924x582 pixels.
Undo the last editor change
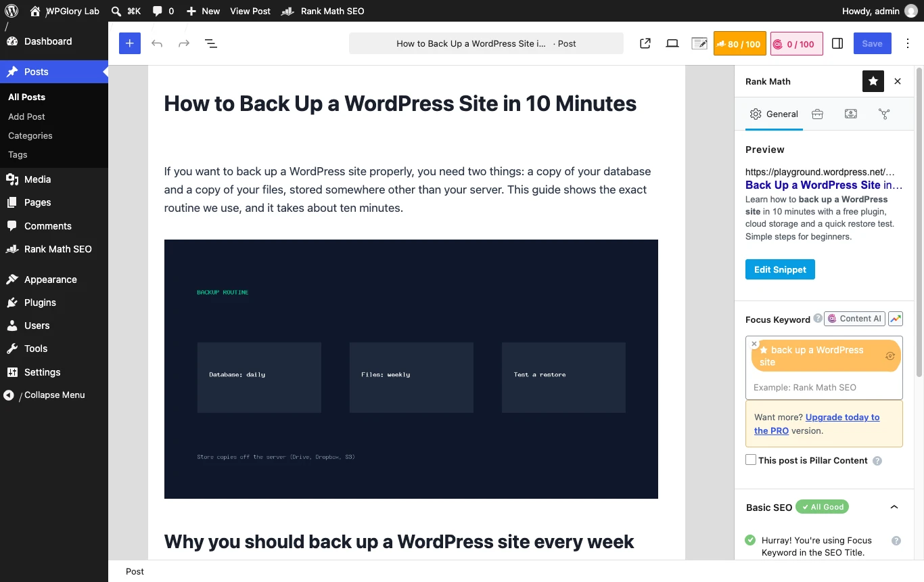157,43
